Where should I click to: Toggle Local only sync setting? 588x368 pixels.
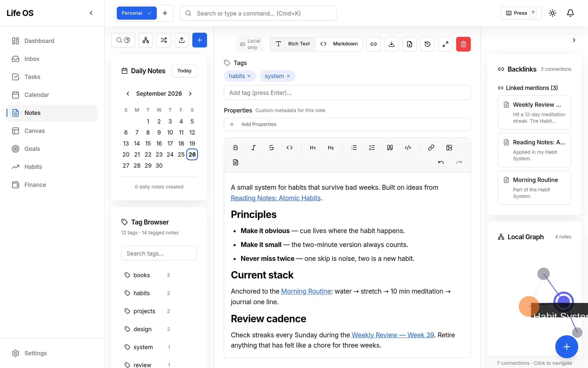click(x=250, y=44)
